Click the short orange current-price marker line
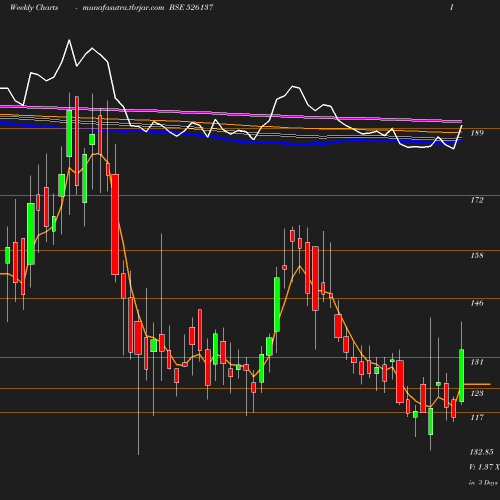Screen dimensions: 500x500 pyautogui.click(x=477, y=384)
